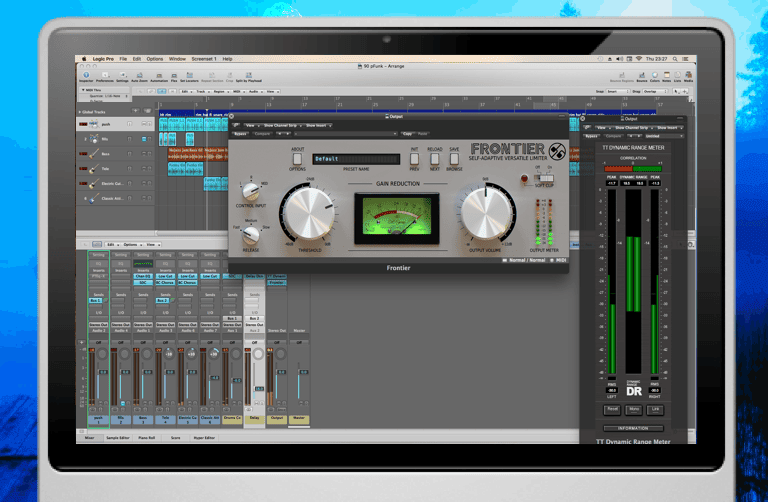Click the Default preset name display
The width and height of the screenshot is (768, 502).
pos(356,159)
